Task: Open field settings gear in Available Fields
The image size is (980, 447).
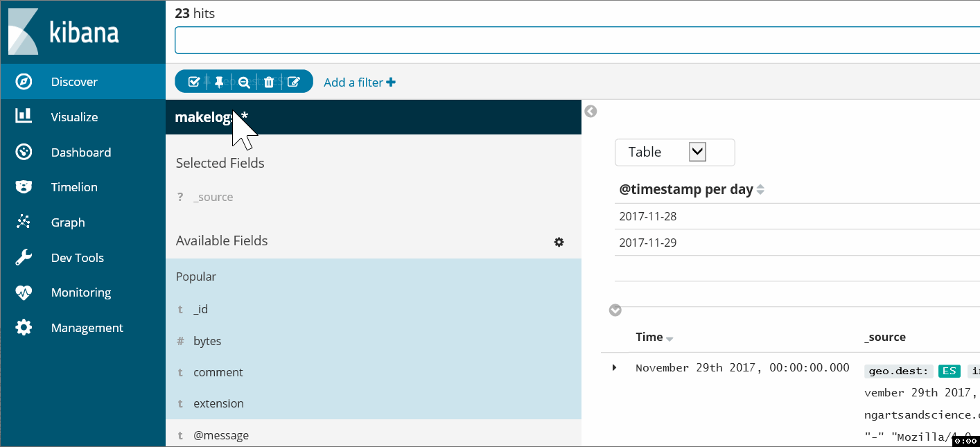Action: (559, 242)
